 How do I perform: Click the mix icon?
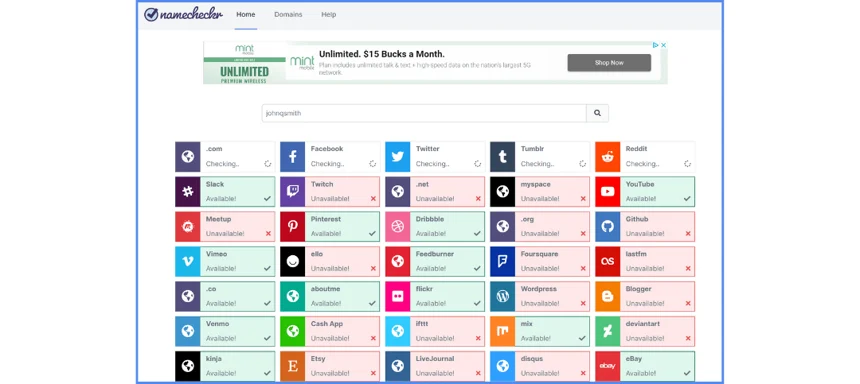click(502, 331)
